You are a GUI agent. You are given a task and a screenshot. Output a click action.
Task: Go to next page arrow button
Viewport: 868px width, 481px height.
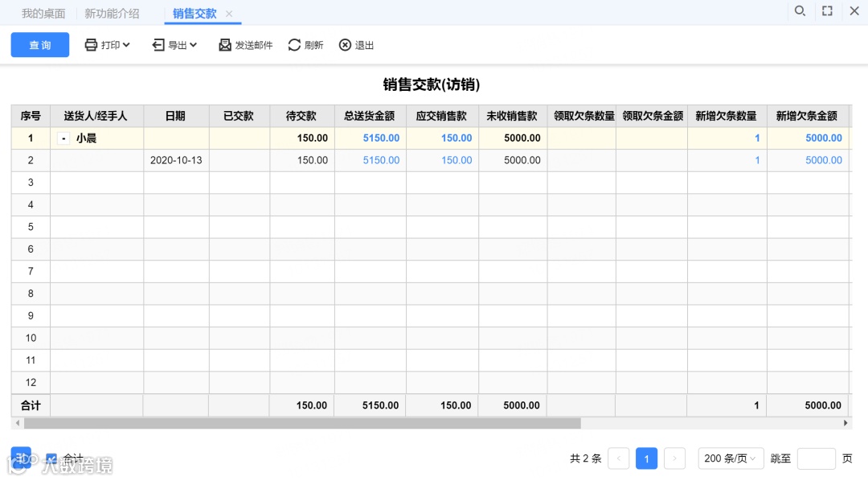click(674, 458)
